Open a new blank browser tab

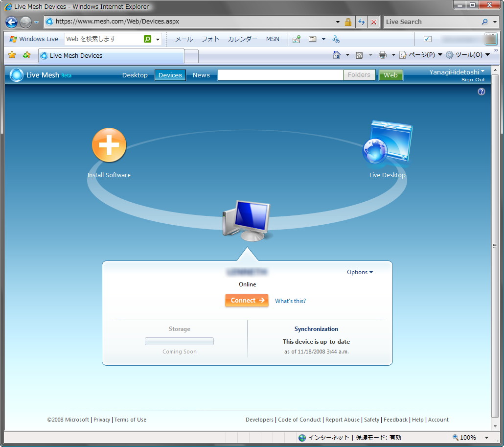(x=192, y=56)
